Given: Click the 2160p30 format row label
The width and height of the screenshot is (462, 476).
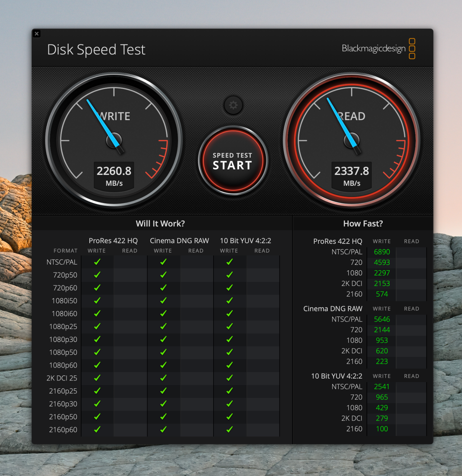Looking at the screenshot, I should pyautogui.click(x=63, y=404).
